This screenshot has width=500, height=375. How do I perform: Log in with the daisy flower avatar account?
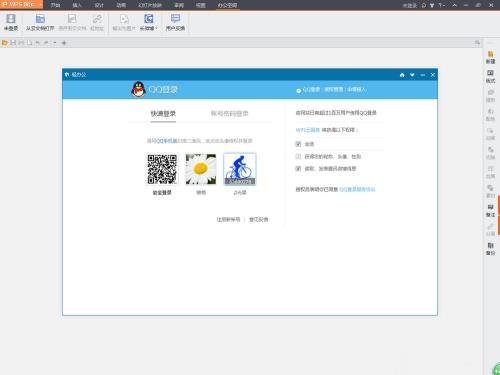click(201, 169)
